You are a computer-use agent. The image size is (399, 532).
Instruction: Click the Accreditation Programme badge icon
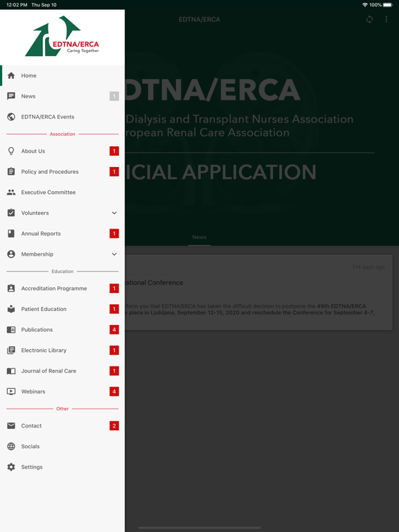(x=11, y=288)
